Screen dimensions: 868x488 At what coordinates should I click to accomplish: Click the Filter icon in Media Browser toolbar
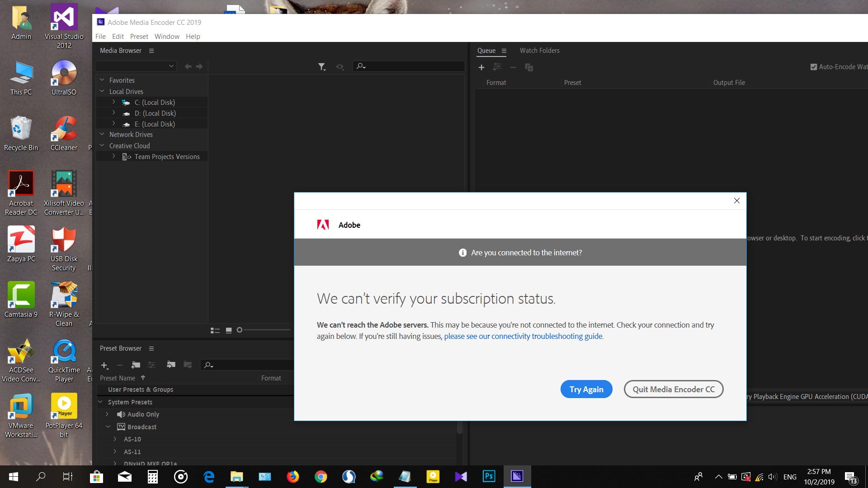(321, 67)
